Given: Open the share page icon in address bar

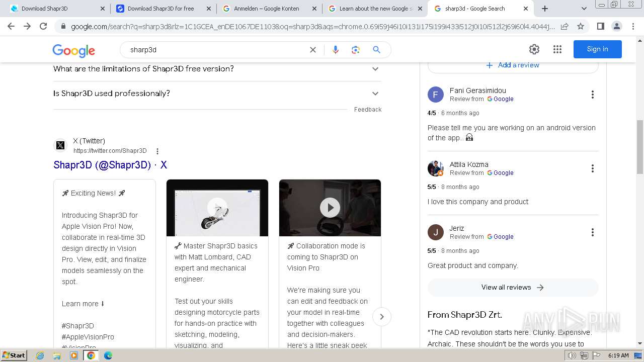Looking at the screenshot, I should (565, 26).
